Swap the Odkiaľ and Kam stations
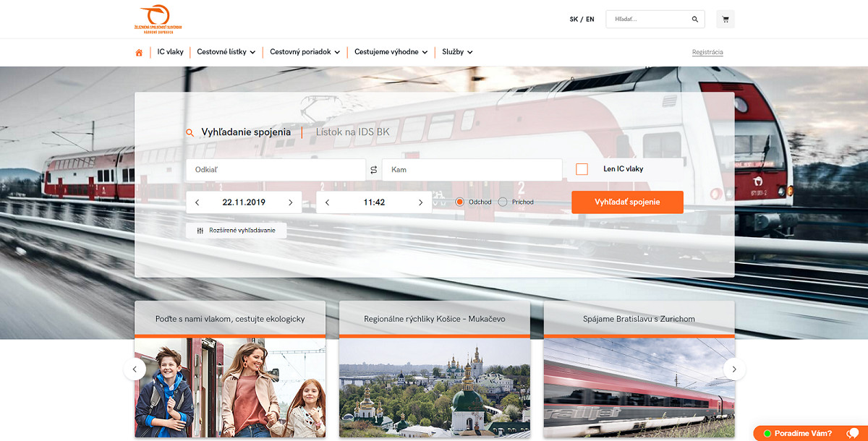 373,169
